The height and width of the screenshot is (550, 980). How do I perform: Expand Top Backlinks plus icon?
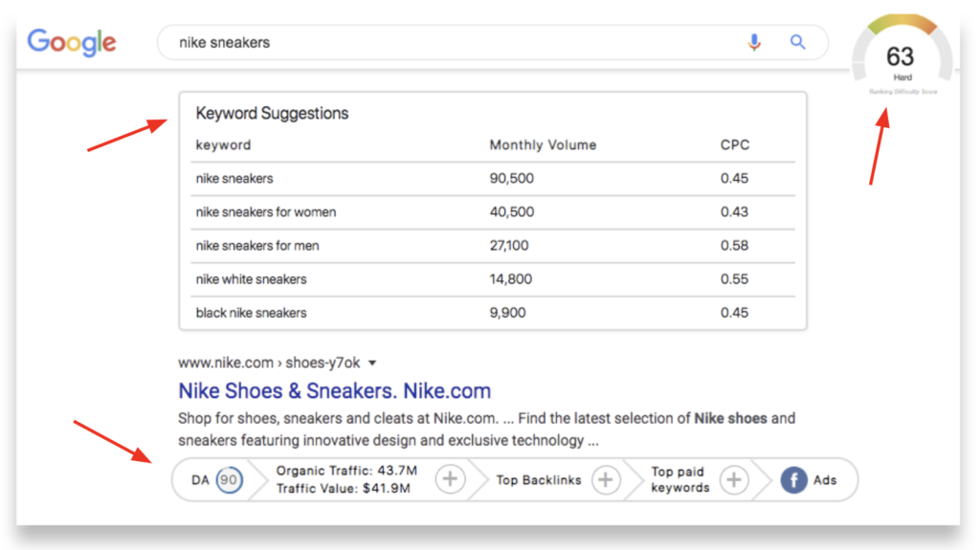(606, 479)
